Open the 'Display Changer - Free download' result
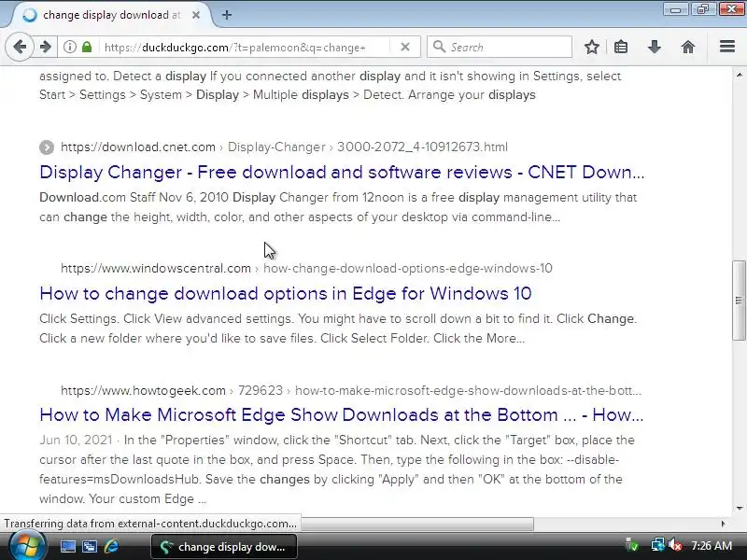 click(x=342, y=172)
